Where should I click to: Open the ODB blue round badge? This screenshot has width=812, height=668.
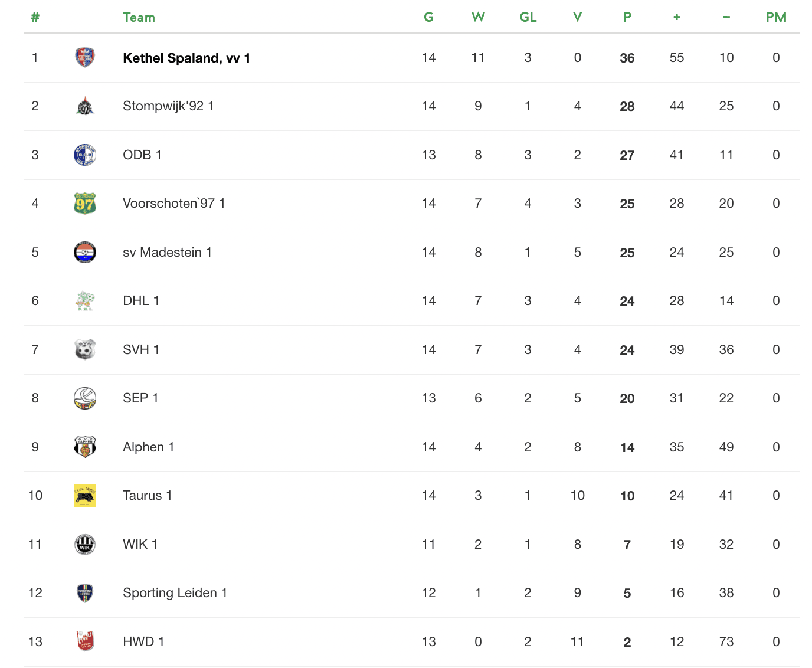click(x=85, y=155)
